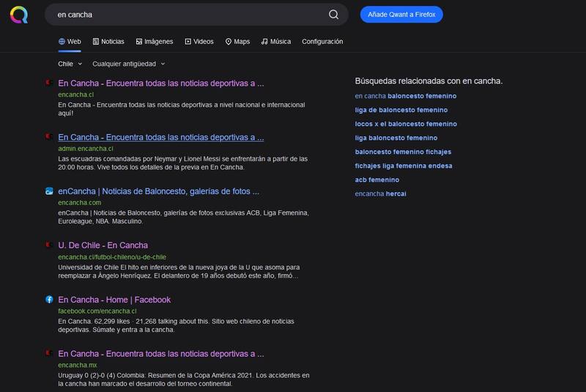Switch to the Noticias tab
Screen dimensions: 586x392
tap(108, 42)
